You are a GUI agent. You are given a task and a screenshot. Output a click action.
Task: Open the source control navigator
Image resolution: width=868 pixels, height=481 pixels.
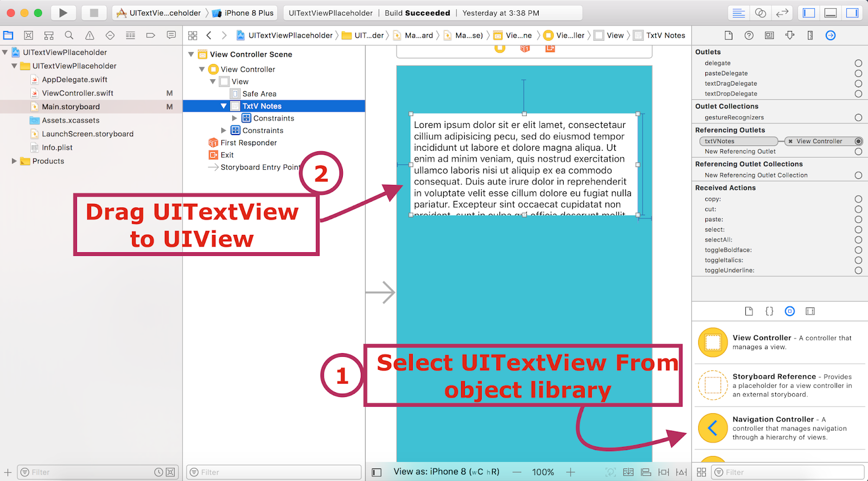(x=29, y=35)
